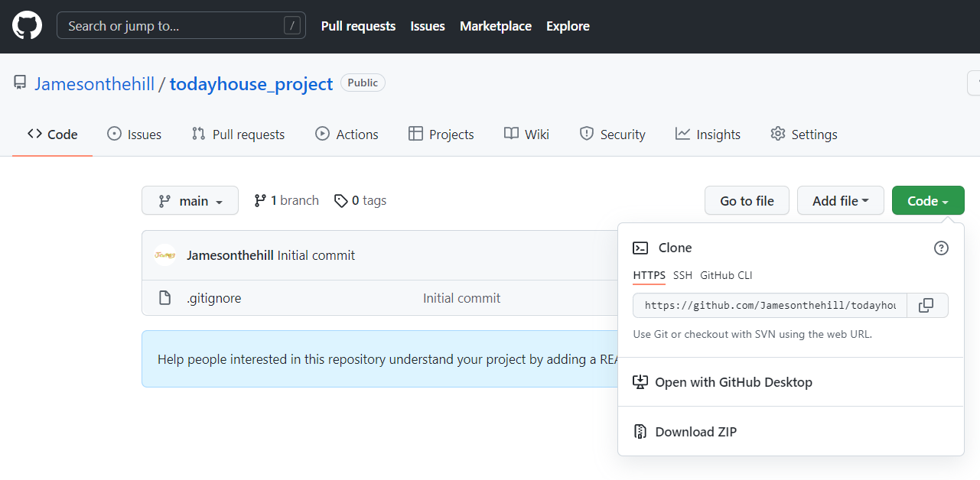Open the .gitignore file
Viewport: 980px width, 480px height.
tap(213, 298)
